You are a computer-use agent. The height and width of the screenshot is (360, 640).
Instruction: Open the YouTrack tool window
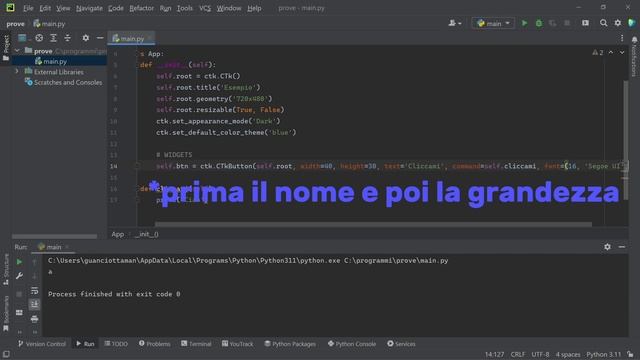[x=237, y=344]
